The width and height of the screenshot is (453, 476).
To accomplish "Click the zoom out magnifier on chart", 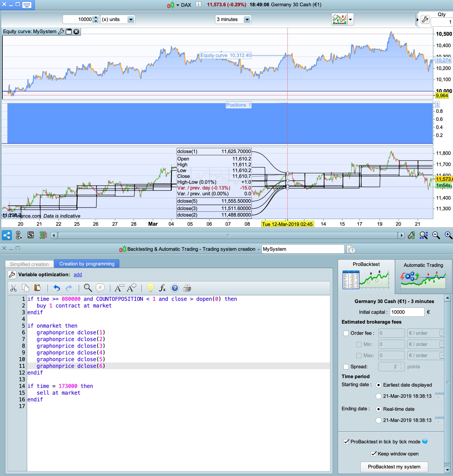I will tap(436, 235).
